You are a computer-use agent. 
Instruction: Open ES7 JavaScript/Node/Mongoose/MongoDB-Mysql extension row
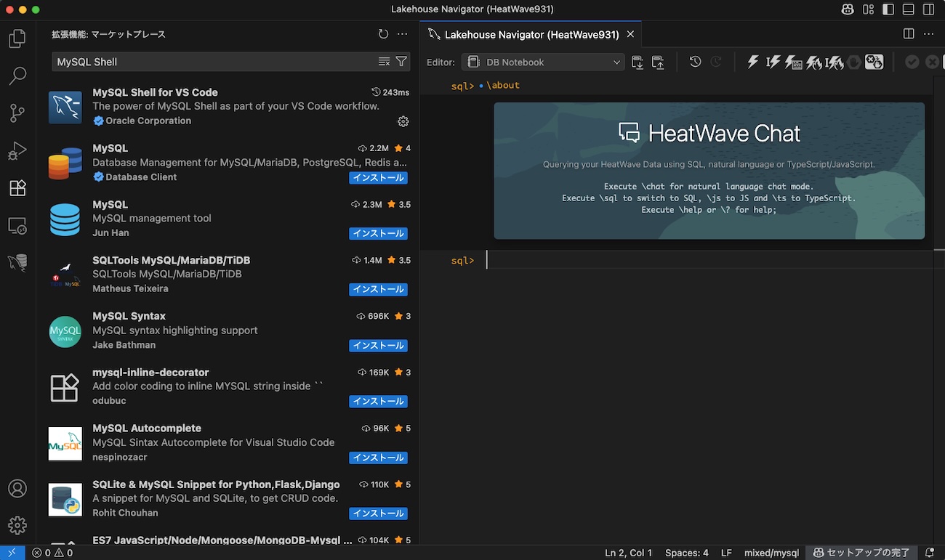228,537
